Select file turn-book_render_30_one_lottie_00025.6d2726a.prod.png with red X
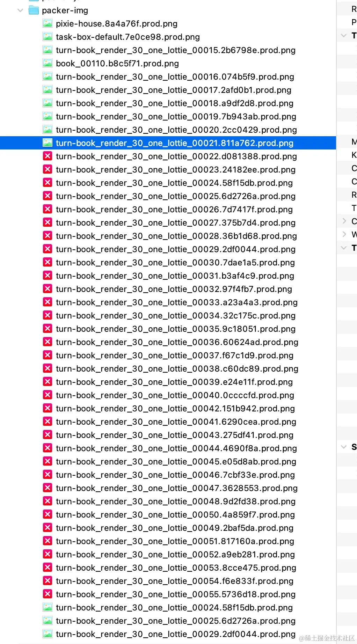This screenshot has width=357, height=644. coord(176,196)
